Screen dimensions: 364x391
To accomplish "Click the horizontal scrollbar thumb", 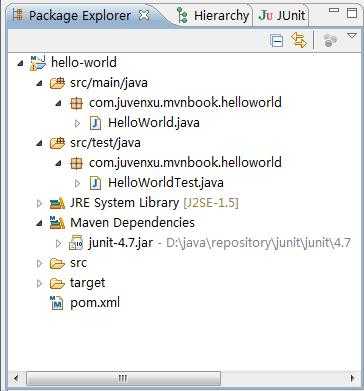I will [x=123, y=378].
